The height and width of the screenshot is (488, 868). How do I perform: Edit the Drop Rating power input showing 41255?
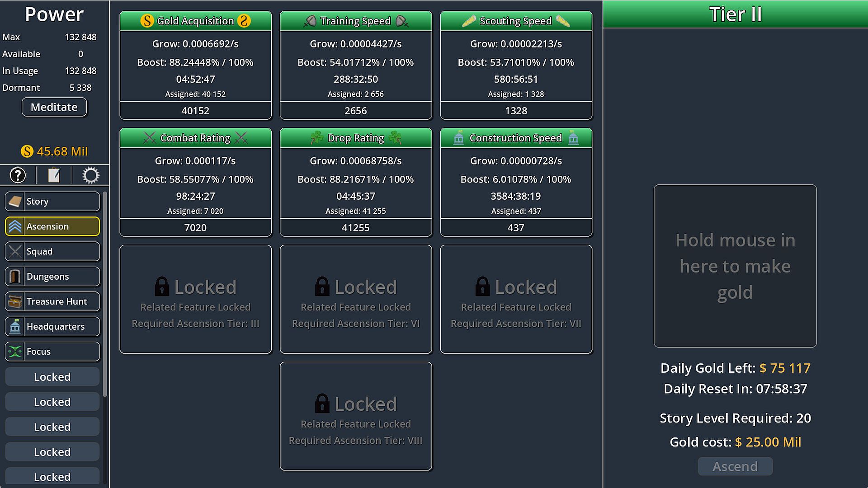(356, 228)
